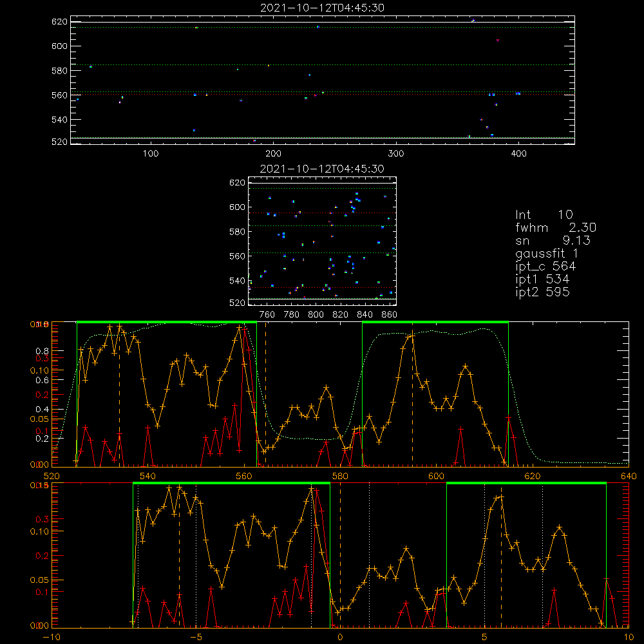Click the '800' x-axis tick label
Image resolution: width=644 pixels, height=644 pixels.
[316, 315]
